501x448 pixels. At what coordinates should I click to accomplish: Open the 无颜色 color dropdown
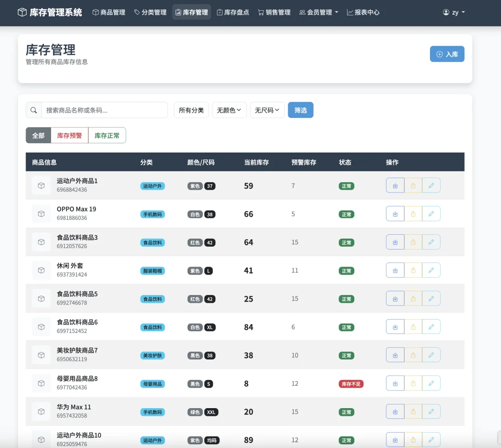[x=229, y=110]
